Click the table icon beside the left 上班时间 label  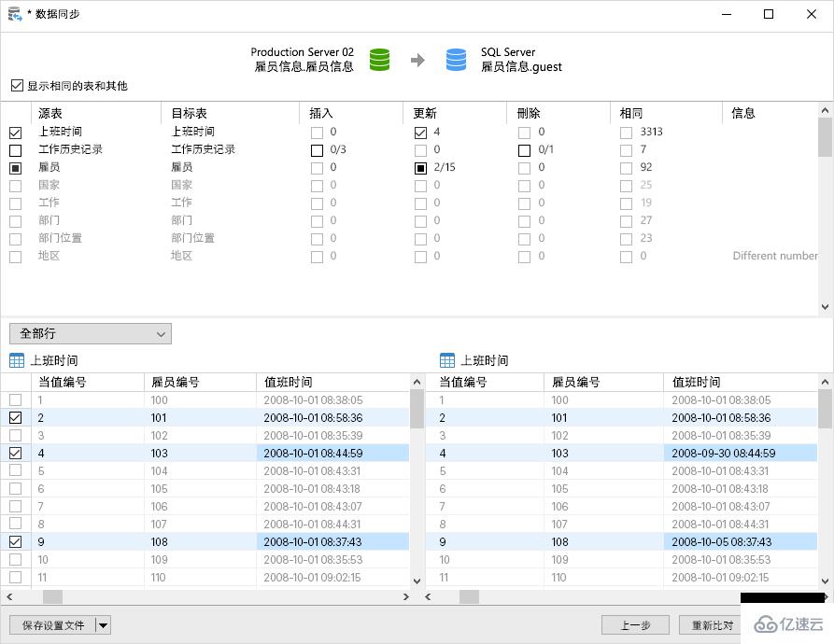click(x=18, y=360)
